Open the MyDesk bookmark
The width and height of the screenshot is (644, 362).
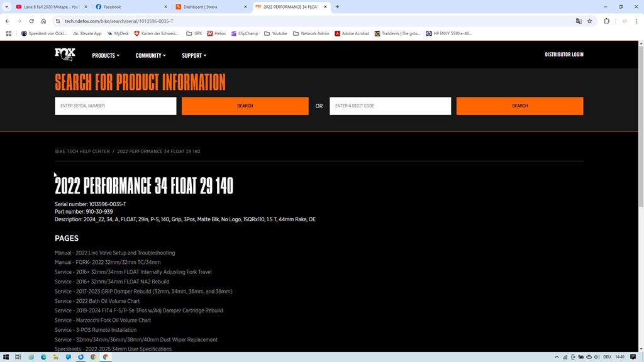[x=118, y=33]
